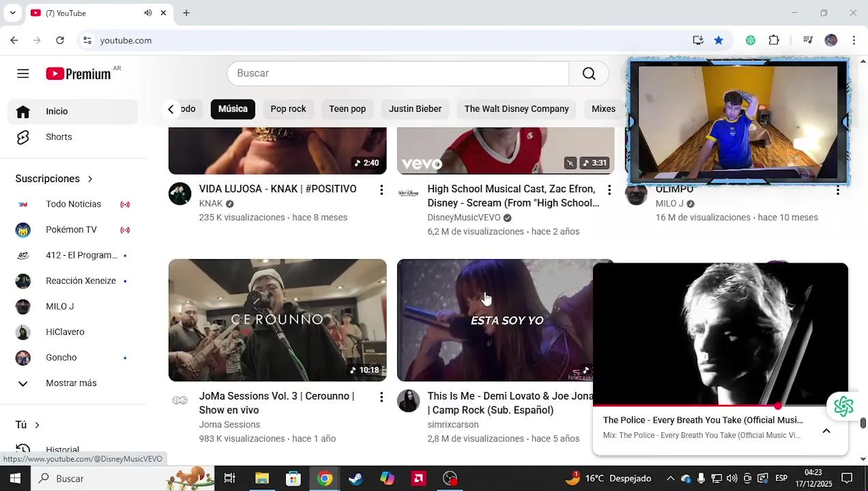The image size is (868, 491).
Task: Open the Chrome profile avatar
Action: pyautogui.click(x=830, y=40)
